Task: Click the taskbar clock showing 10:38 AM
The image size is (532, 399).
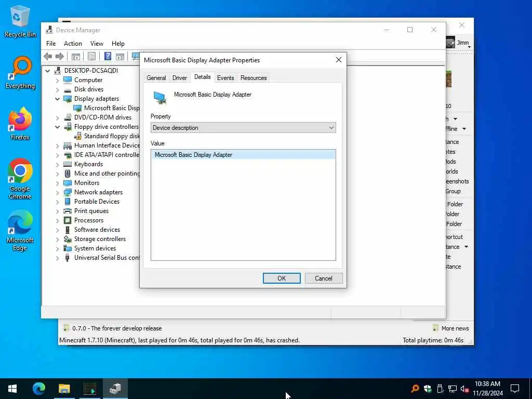Action: coord(487,389)
